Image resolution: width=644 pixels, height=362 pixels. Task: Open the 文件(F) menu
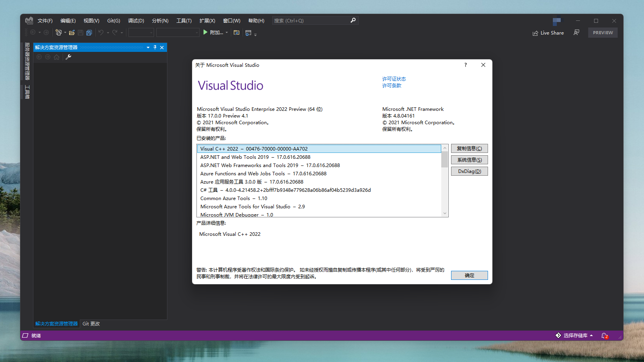tap(45, 21)
